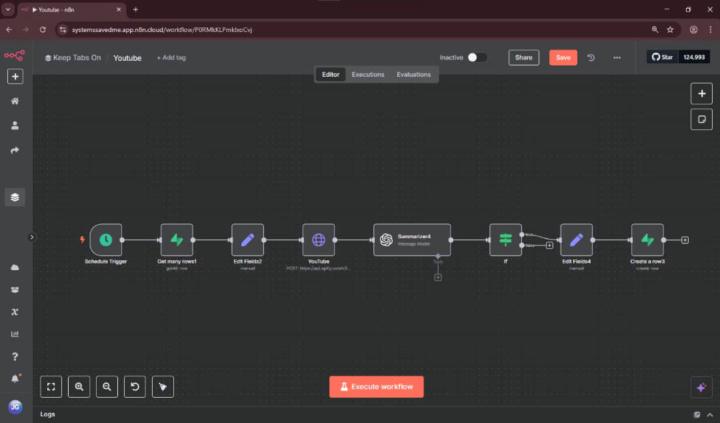Click the Execute workflow button

377,387
